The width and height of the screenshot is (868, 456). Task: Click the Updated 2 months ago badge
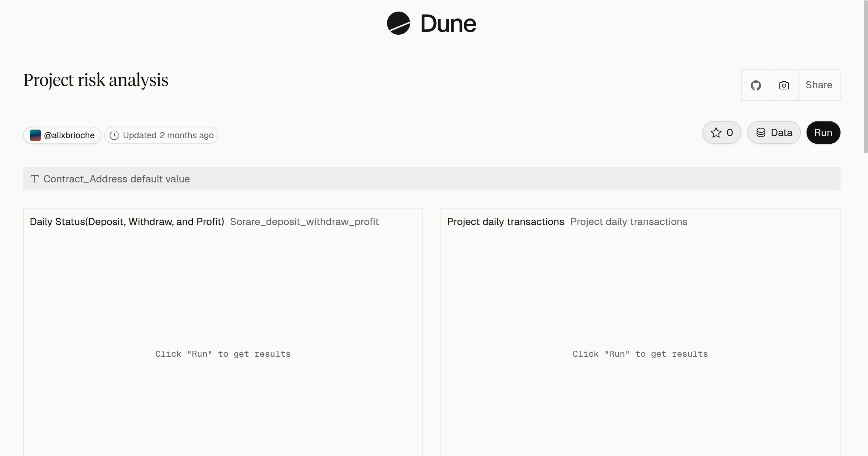point(161,135)
